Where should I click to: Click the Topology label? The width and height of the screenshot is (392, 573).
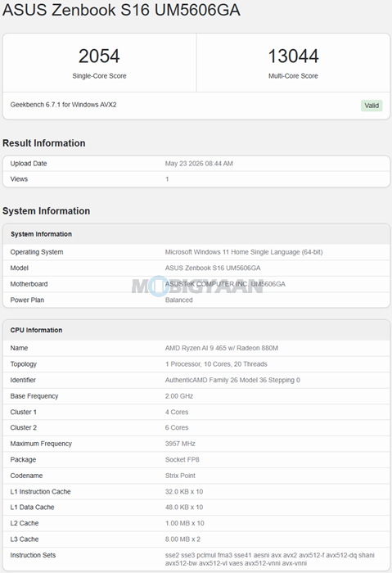click(x=24, y=364)
